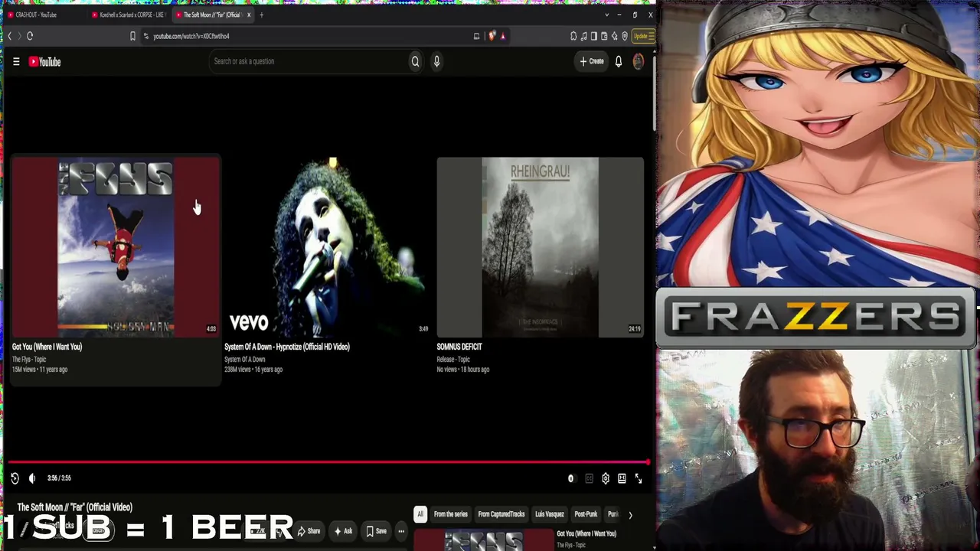Open the browser media control music icon
The width and height of the screenshot is (980, 551).
pyautogui.click(x=583, y=36)
